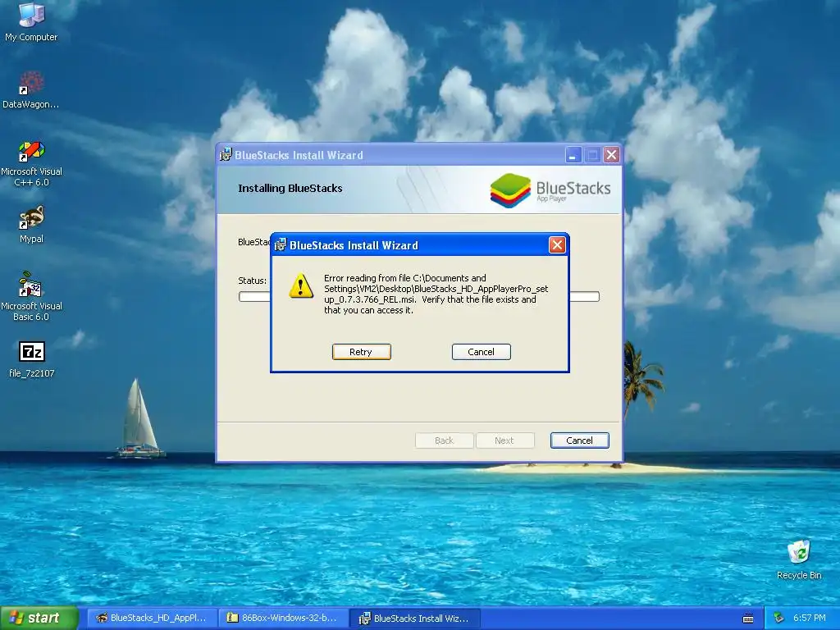The width and height of the screenshot is (840, 630).
Task: Close the main BlueStacks Install Wizard window
Action: coord(611,155)
